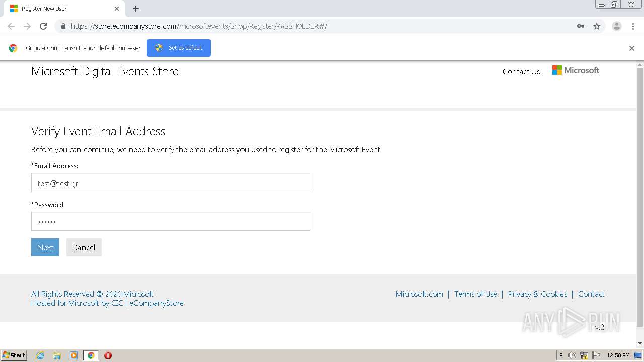Open a new tab with plus button
The image size is (644, 362).
click(136, 9)
